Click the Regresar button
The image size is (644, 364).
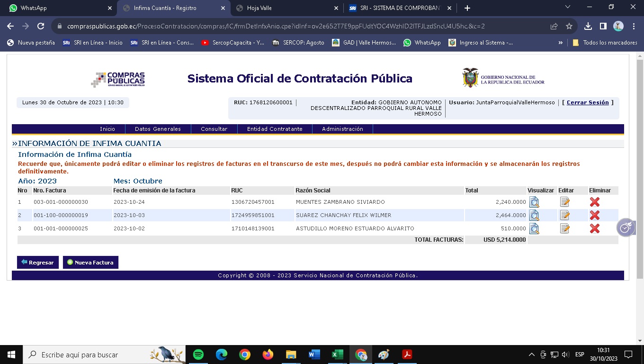[37, 263]
